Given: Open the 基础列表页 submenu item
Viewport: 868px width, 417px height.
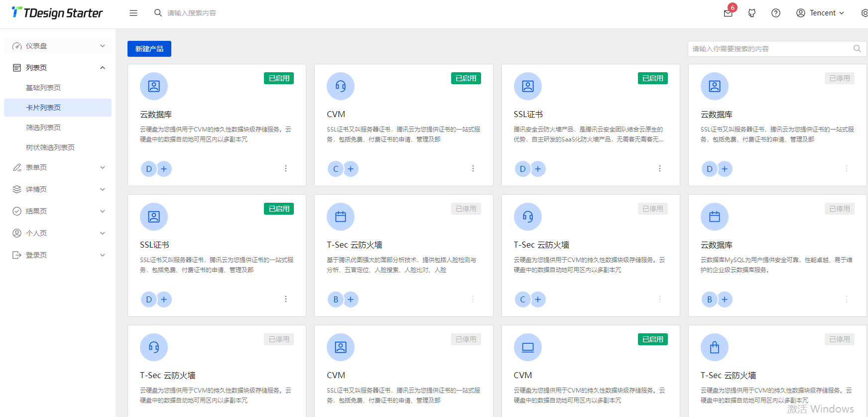Looking at the screenshot, I should pos(58,88).
